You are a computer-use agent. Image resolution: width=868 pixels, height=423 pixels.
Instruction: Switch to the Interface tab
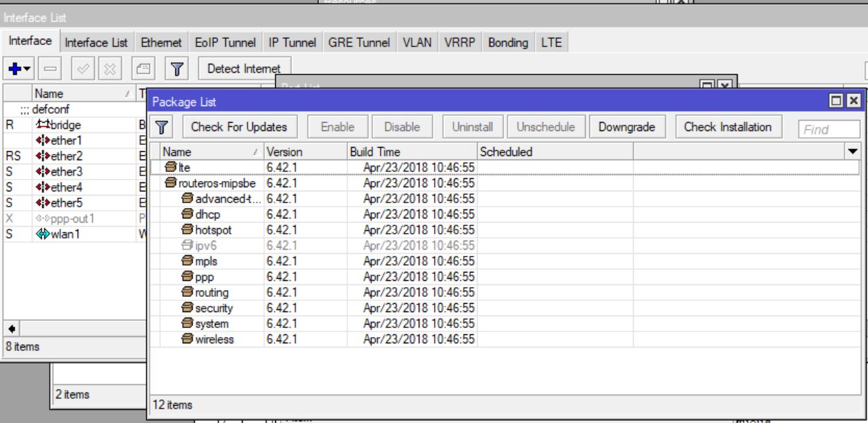pyautogui.click(x=31, y=41)
